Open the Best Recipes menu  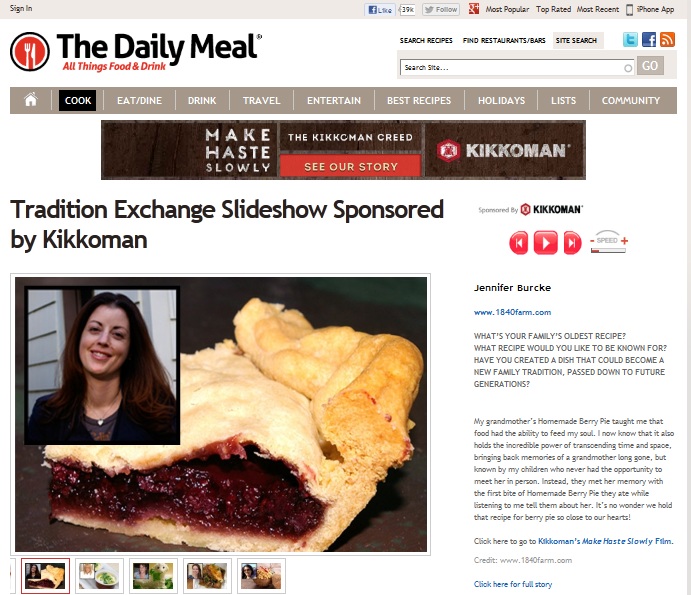pyautogui.click(x=419, y=100)
